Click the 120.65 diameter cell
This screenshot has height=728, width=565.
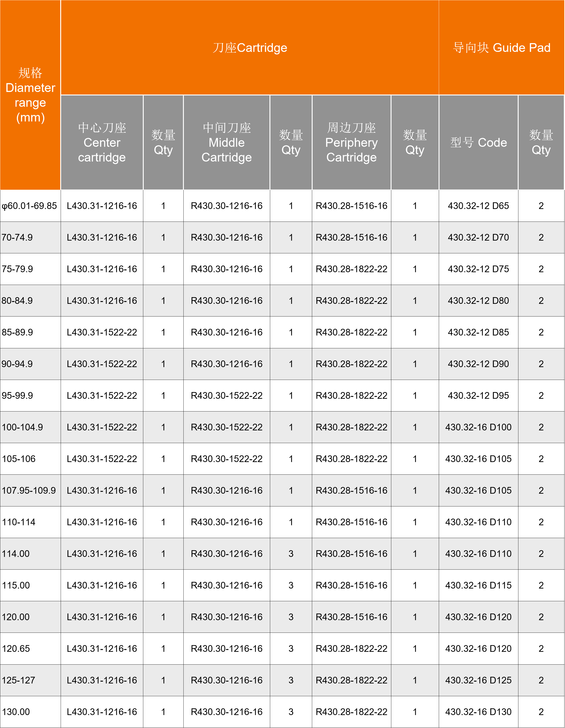pos(16,649)
